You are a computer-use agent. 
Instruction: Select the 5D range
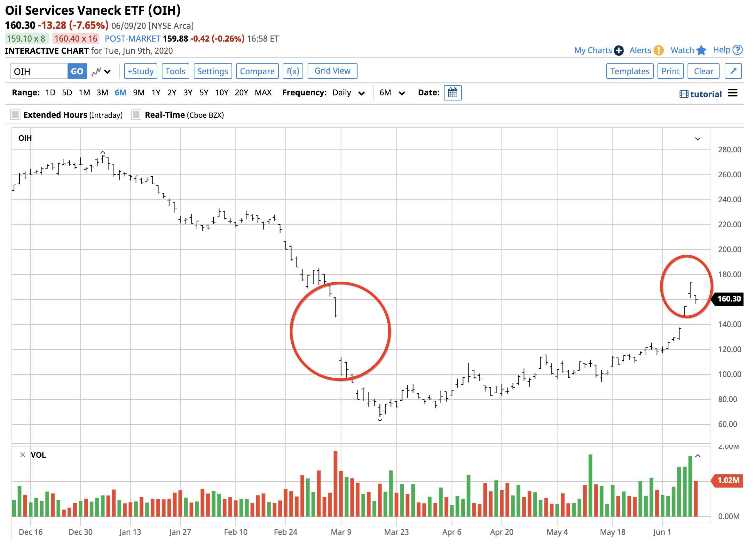(67, 93)
